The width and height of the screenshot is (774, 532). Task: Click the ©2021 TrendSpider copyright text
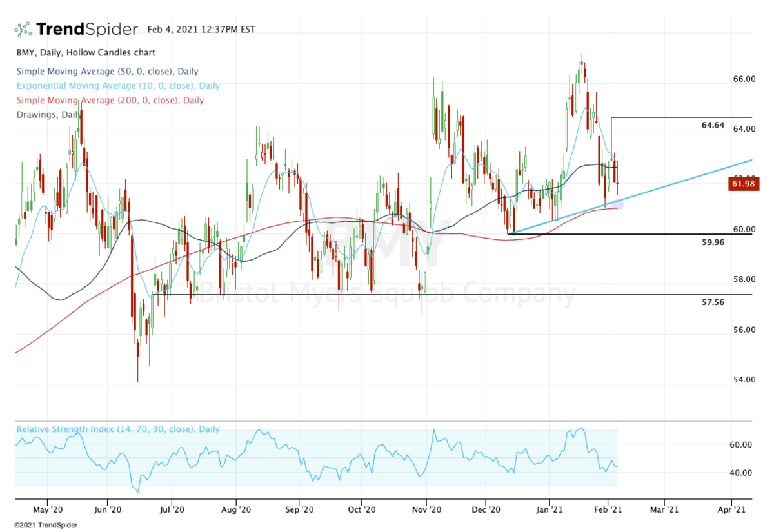46,525
